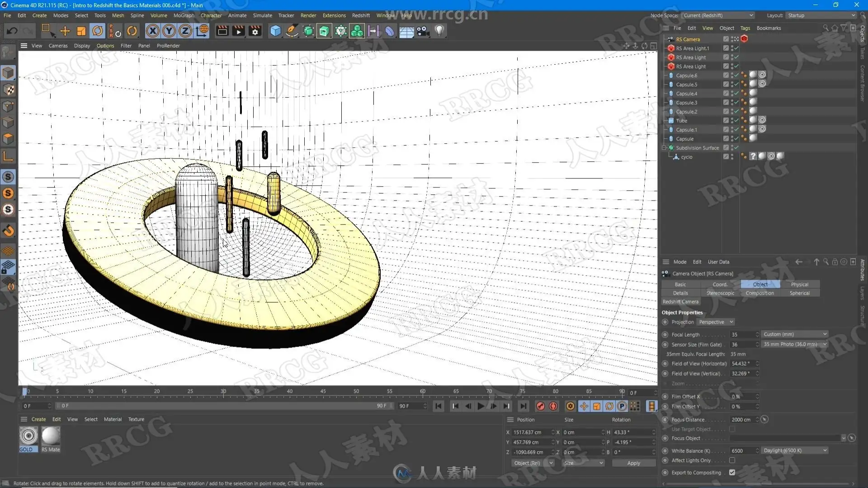Open the Projection Perspective dropdown

(x=715, y=322)
